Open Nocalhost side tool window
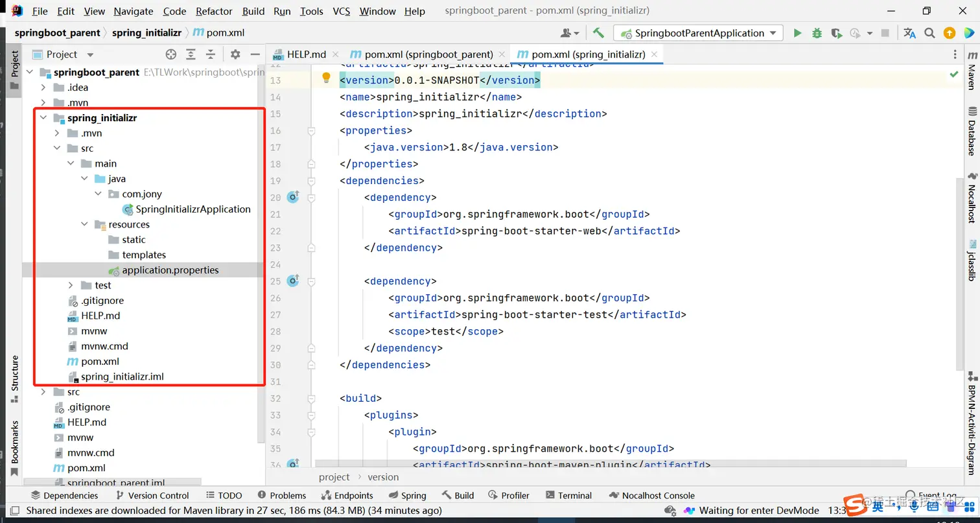The image size is (980, 523). pyautogui.click(x=972, y=198)
